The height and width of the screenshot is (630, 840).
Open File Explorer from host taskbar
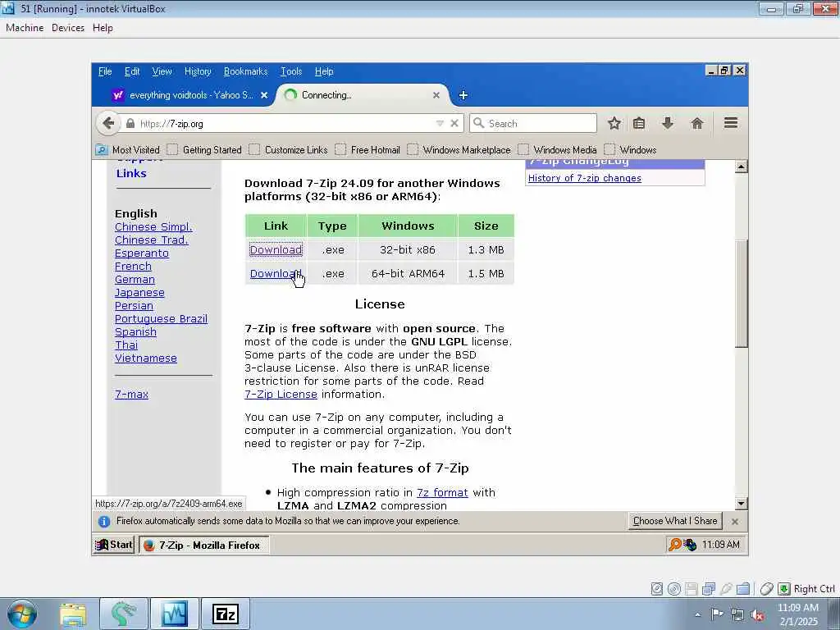[x=73, y=614]
